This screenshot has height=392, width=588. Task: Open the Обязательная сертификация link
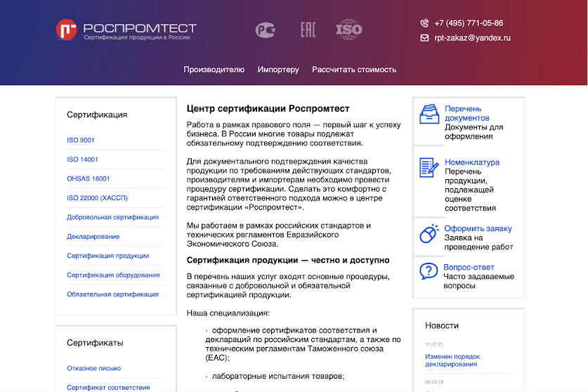[x=112, y=294]
